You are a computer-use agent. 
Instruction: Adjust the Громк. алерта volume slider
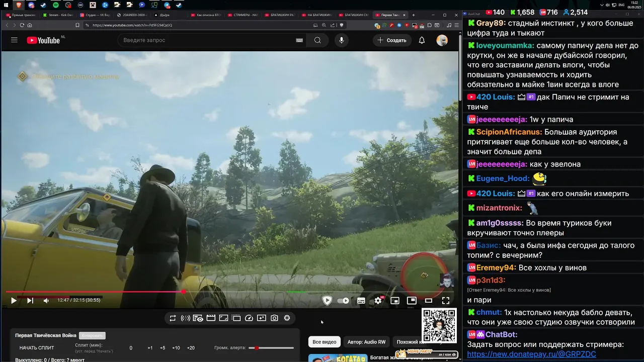click(272, 348)
